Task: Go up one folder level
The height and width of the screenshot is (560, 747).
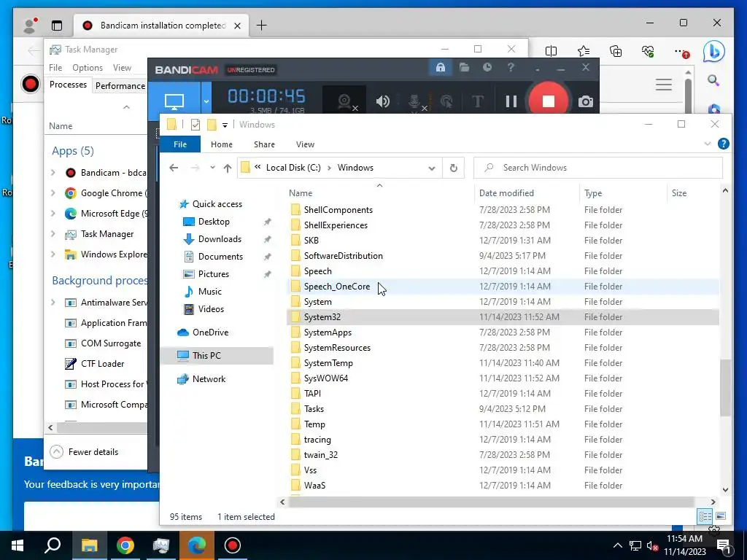Action: [228, 168]
